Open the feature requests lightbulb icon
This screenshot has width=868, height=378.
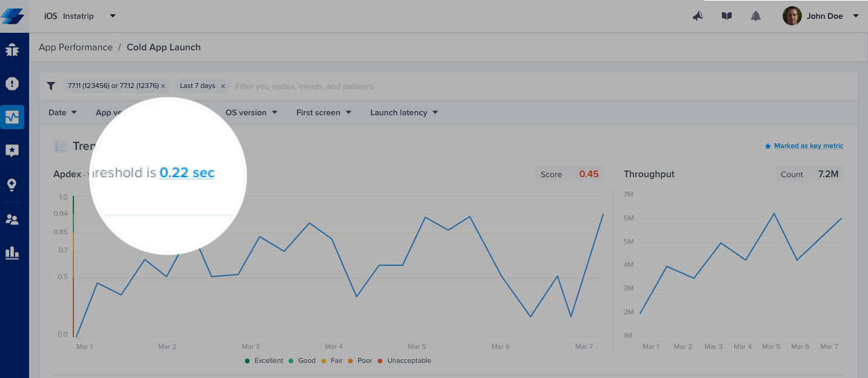tap(12, 185)
